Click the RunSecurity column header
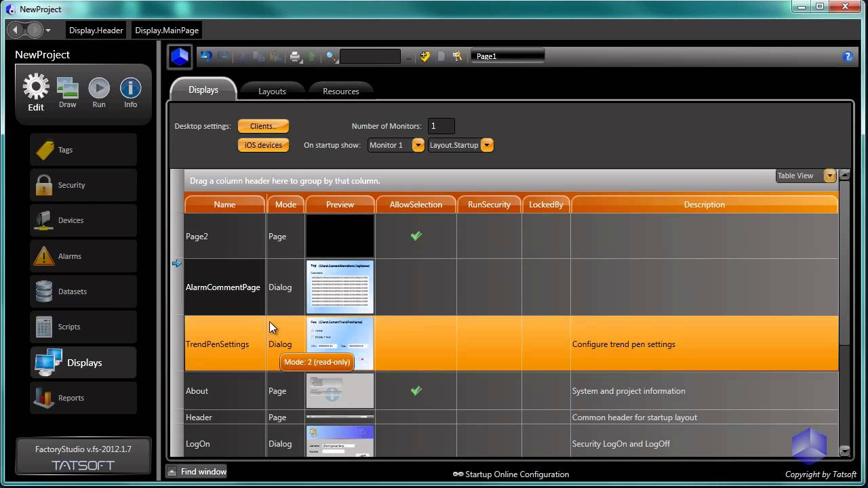Viewport: 868px width, 488px height. [489, 204]
